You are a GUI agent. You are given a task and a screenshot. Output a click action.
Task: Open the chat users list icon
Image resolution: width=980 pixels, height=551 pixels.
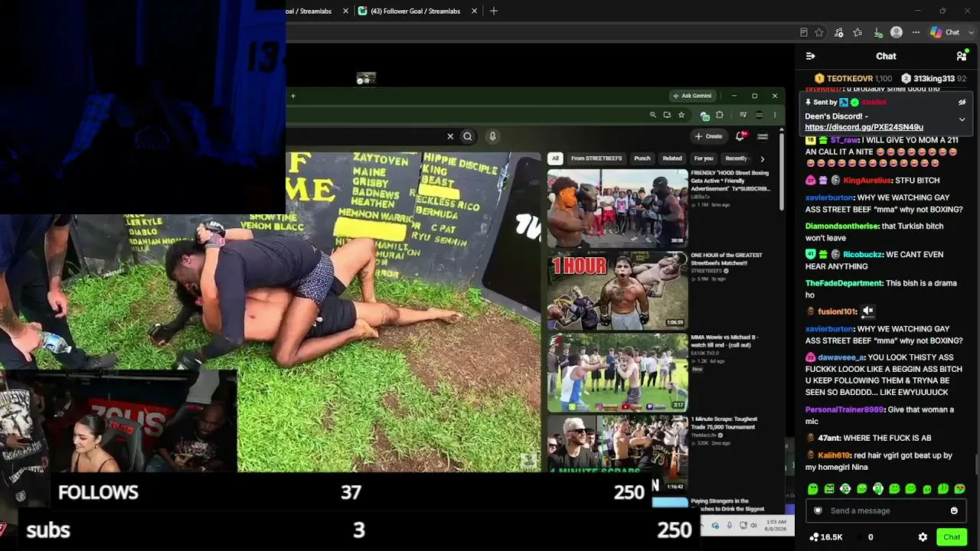click(x=962, y=56)
